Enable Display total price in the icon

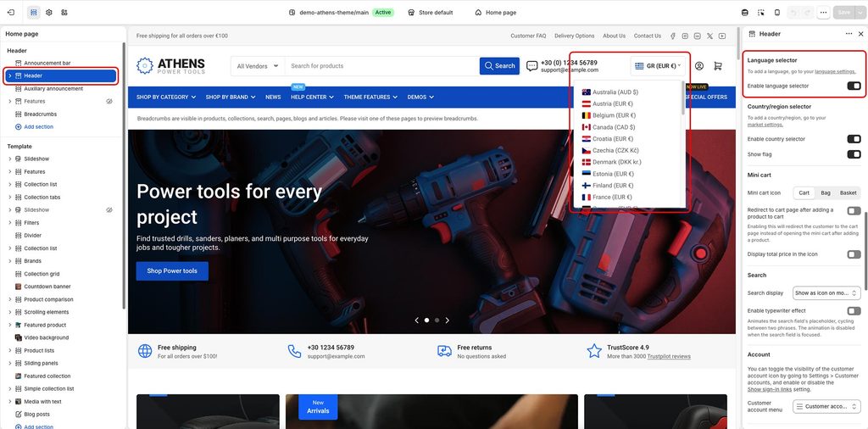coord(854,254)
